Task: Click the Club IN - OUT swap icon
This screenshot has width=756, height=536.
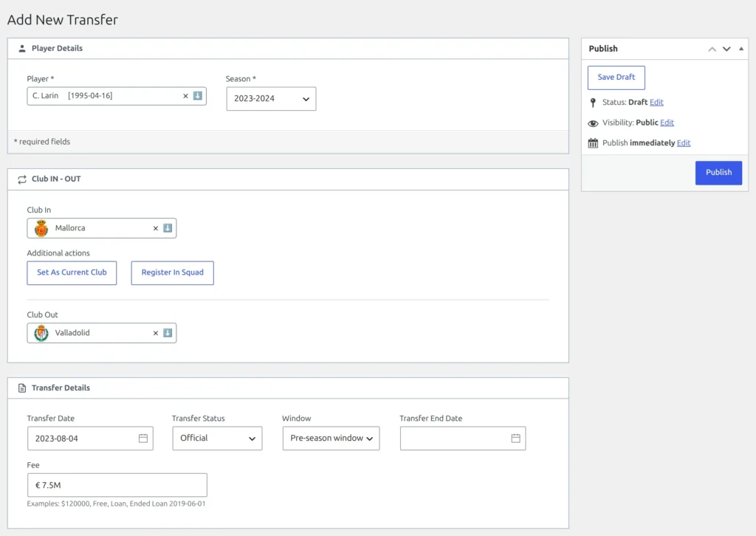Action: click(21, 179)
